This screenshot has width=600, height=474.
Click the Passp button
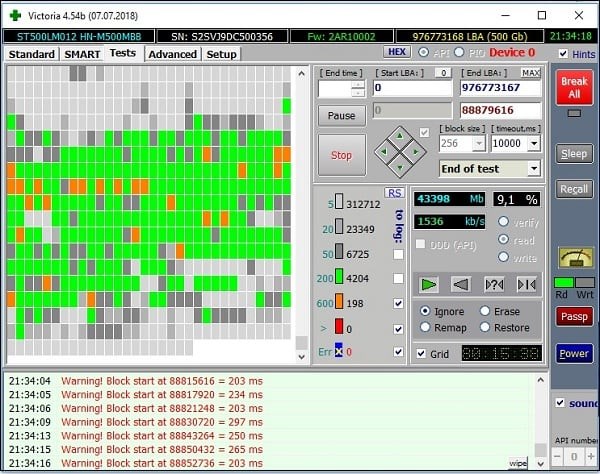tap(574, 316)
